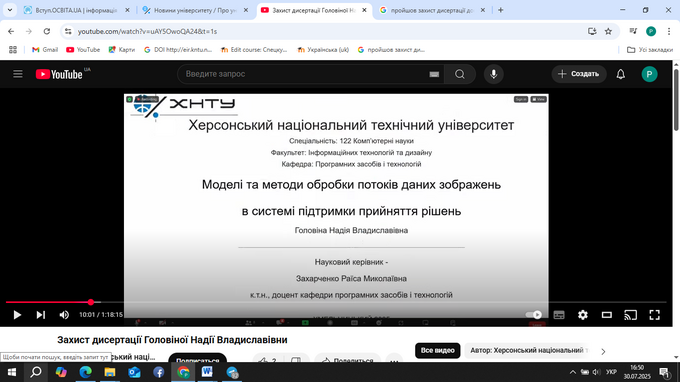Screen dimensions: 680x382
Task: Click the address bar URL
Action: tap(147, 31)
